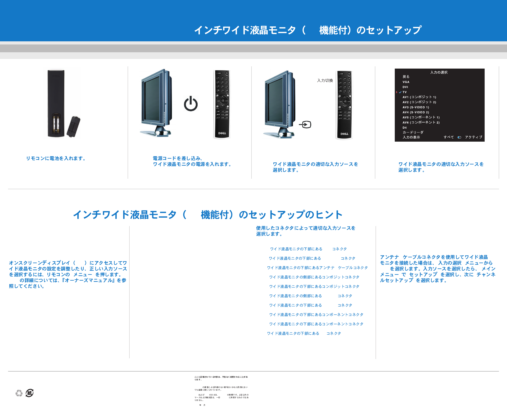
Task: Select the D4 input entry
Action: (x=404, y=128)
